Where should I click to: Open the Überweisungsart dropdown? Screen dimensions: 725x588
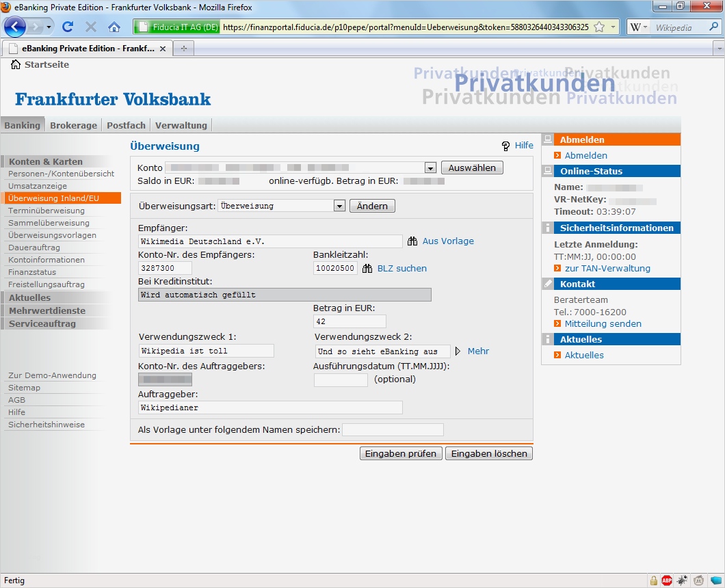pyautogui.click(x=339, y=205)
